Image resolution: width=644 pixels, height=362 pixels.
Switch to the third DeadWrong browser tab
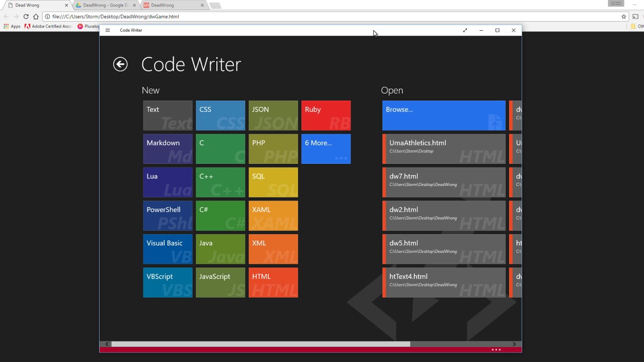pos(173,5)
